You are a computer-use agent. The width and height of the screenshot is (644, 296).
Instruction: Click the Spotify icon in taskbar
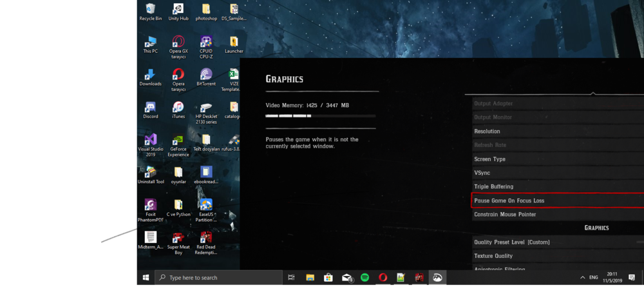(365, 277)
